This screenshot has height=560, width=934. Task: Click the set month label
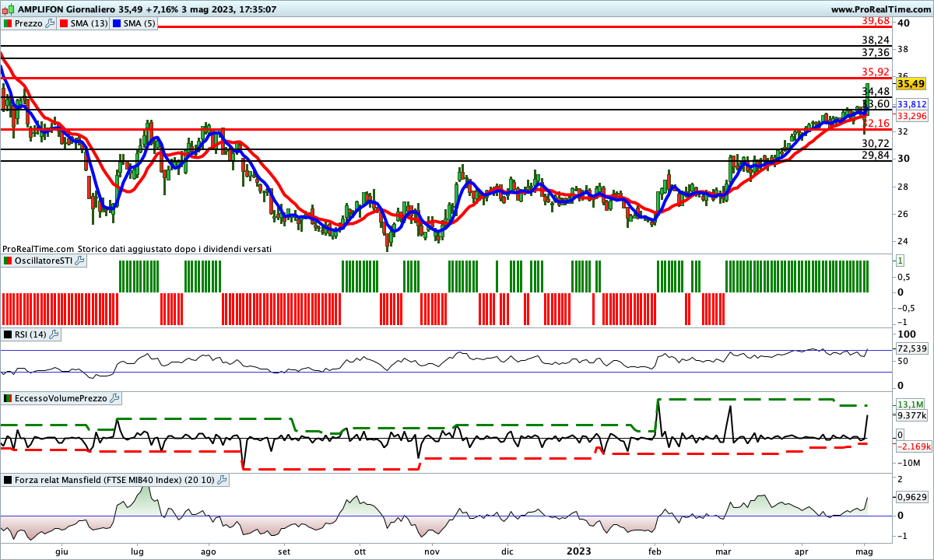pyautogui.click(x=285, y=551)
